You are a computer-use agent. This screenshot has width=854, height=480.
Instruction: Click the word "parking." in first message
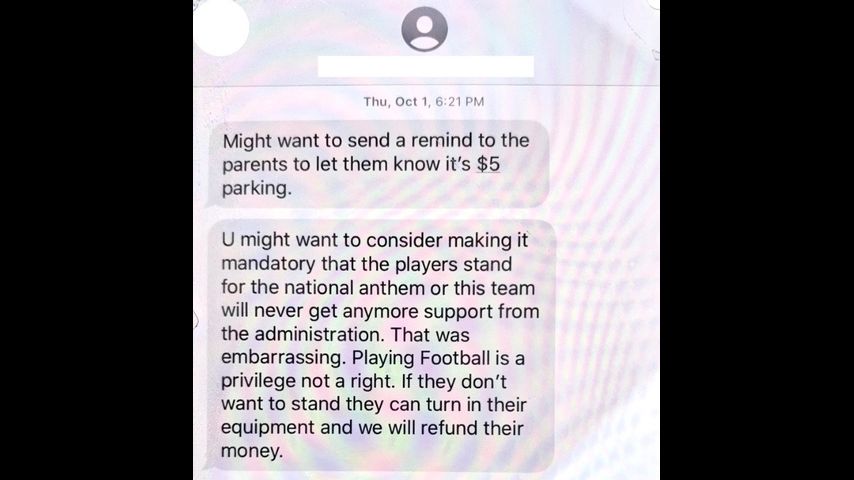[257, 189]
